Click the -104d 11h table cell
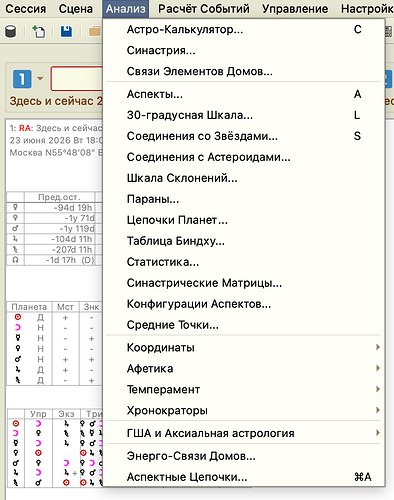394x500 pixels. tap(59, 239)
